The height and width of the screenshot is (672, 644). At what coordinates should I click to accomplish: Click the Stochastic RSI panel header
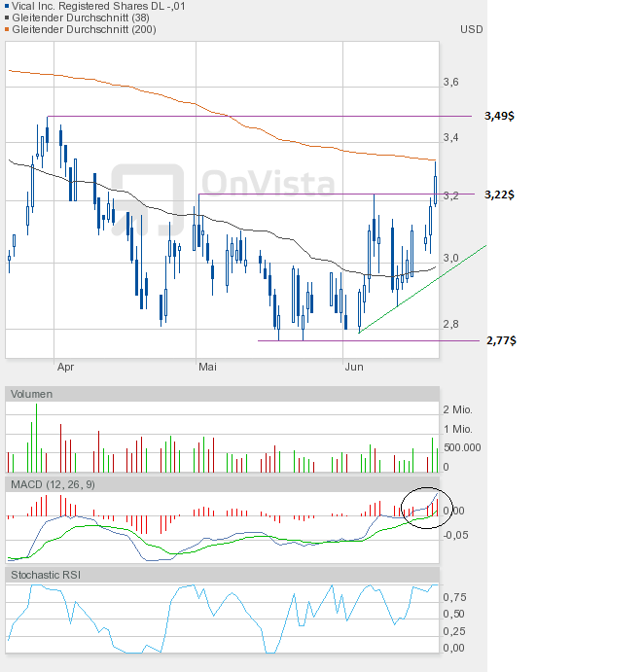click(222, 575)
